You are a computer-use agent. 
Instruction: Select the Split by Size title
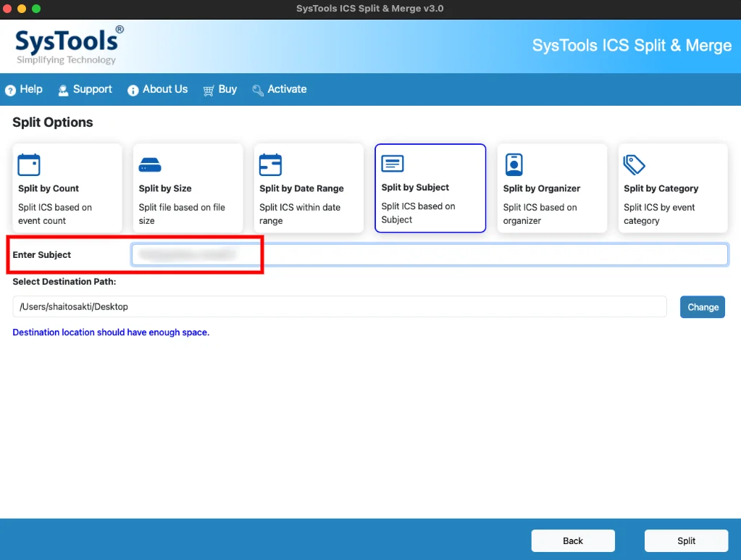click(165, 188)
